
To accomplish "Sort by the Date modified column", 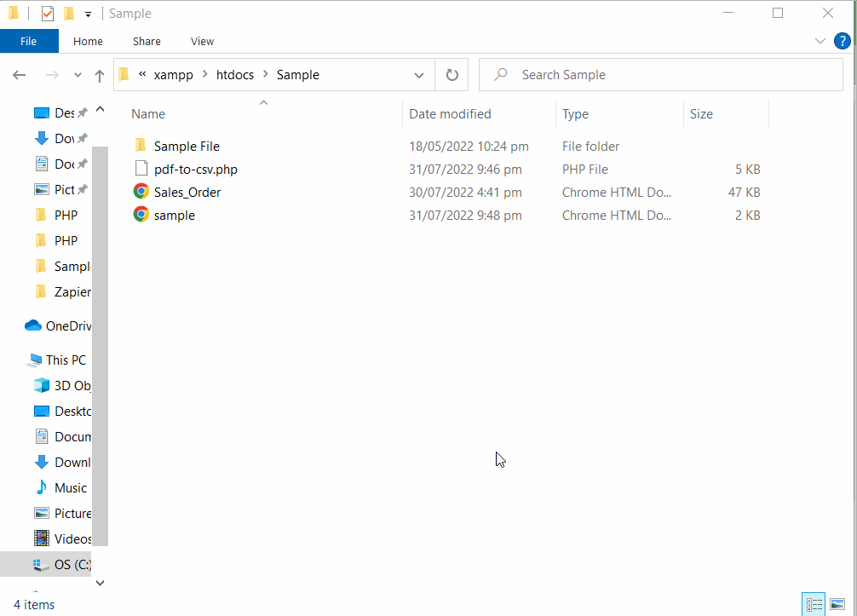I will [x=450, y=113].
